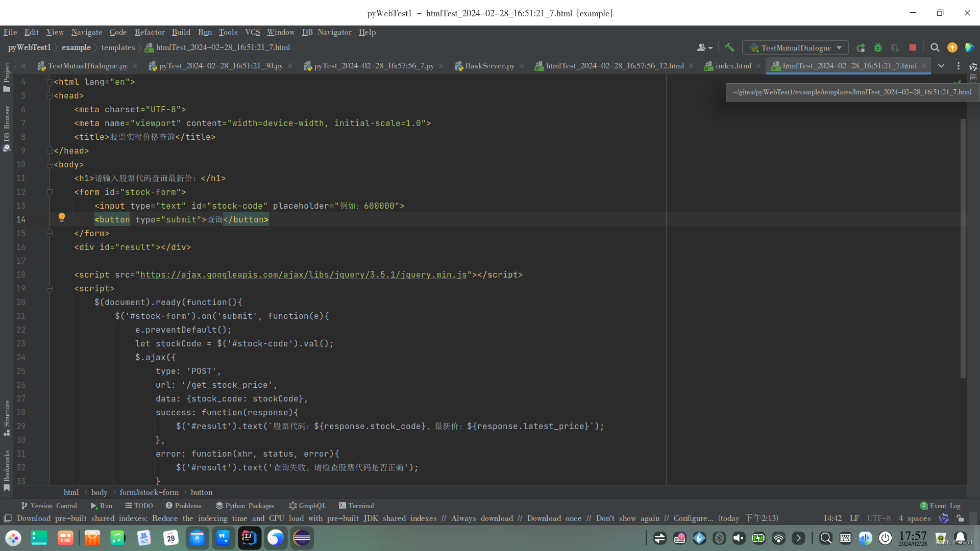Viewport: 980px width, 551px height.
Task: Click the jquery.min.js URL link
Action: click(304, 274)
